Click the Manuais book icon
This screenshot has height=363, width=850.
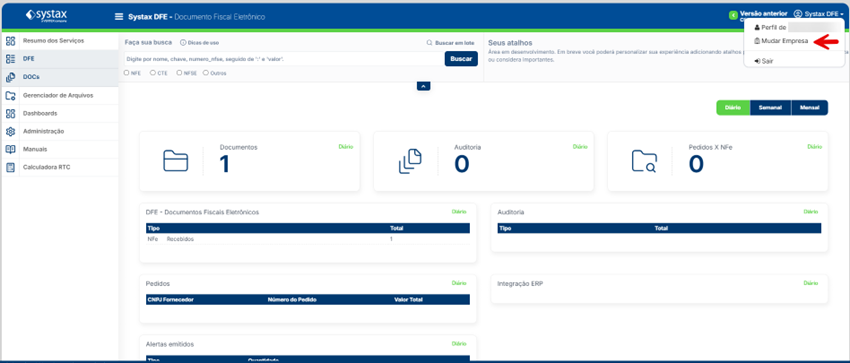10,149
